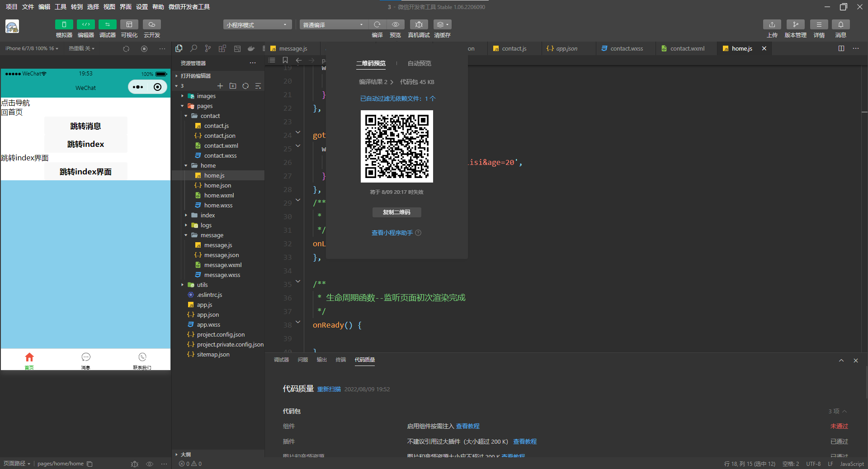
Task: Open the Source Control icon
Action: point(208,48)
